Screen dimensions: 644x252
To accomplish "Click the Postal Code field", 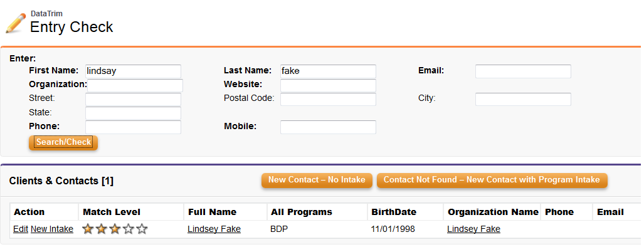I will point(328,99).
